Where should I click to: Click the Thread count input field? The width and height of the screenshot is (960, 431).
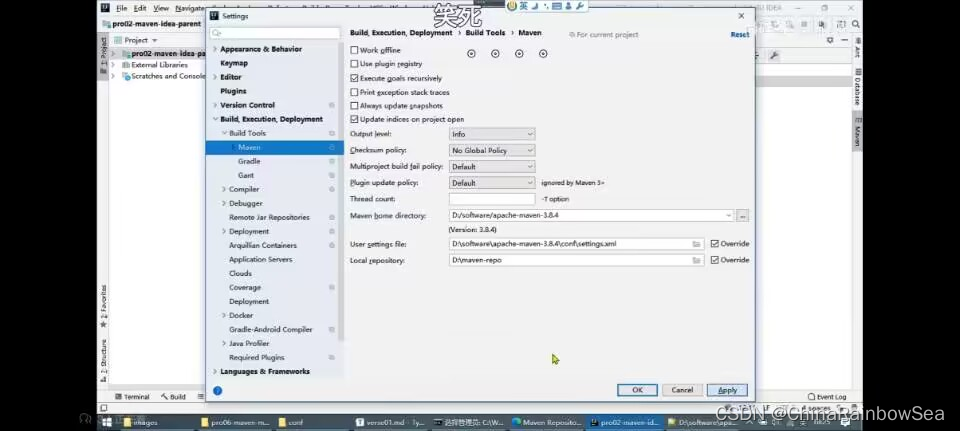(492, 199)
